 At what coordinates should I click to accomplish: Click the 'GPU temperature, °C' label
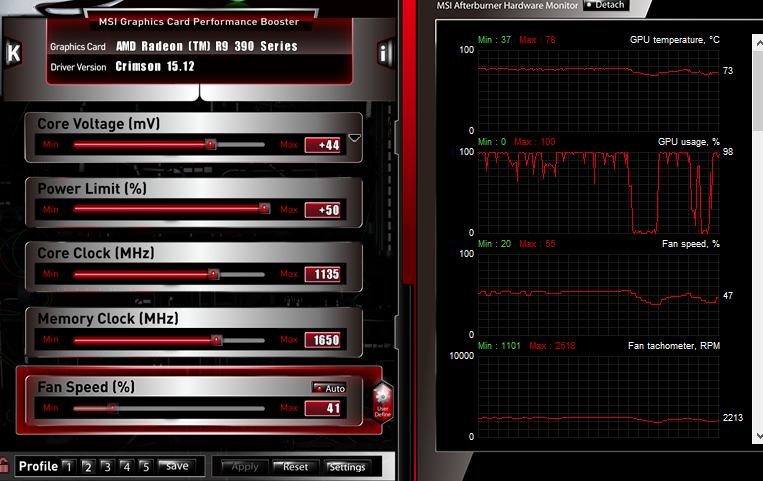coord(674,40)
